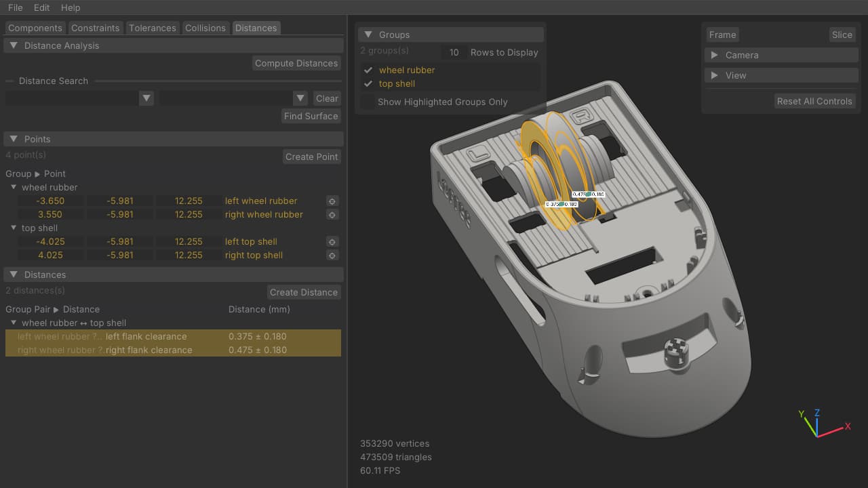Select the right flank clearance distance row
The height and width of the screenshot is (488, 868).
click(173, 350)
